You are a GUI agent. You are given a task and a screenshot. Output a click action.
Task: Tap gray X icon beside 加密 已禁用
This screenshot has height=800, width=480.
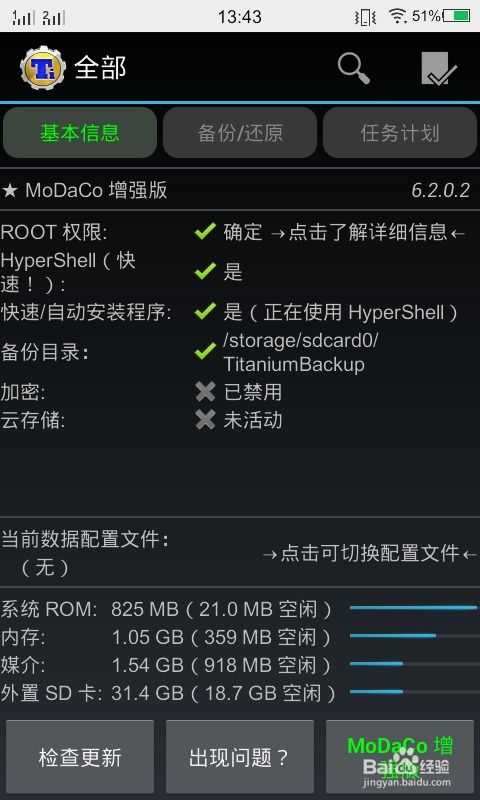205,392
